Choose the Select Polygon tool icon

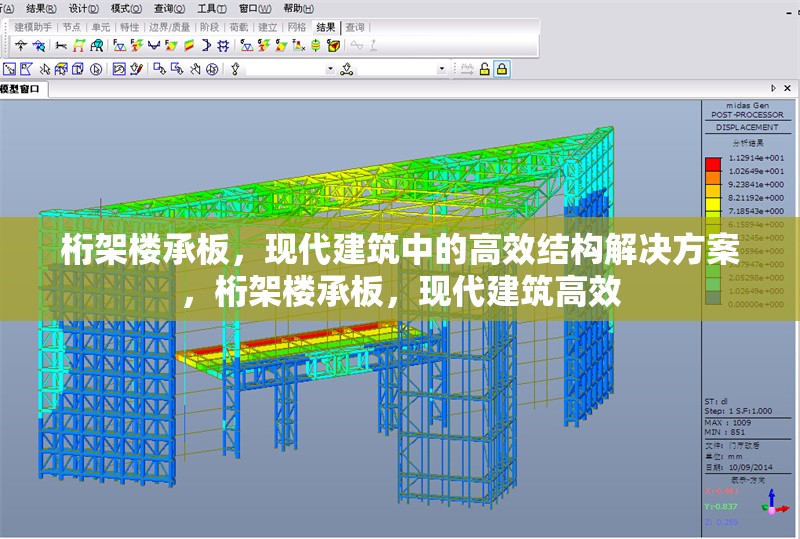(x=26, y=69)
